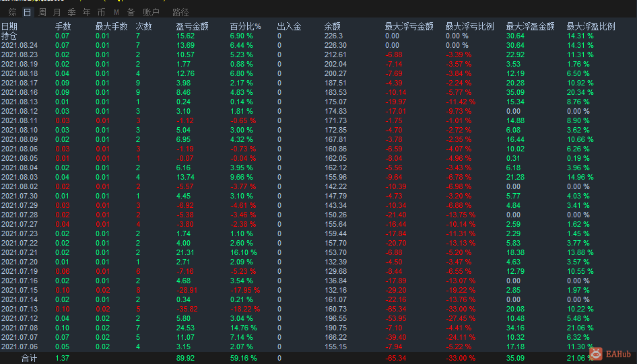Select the 日 daily tab
This screenshot has height=364, width=637.
pos(27,12)
